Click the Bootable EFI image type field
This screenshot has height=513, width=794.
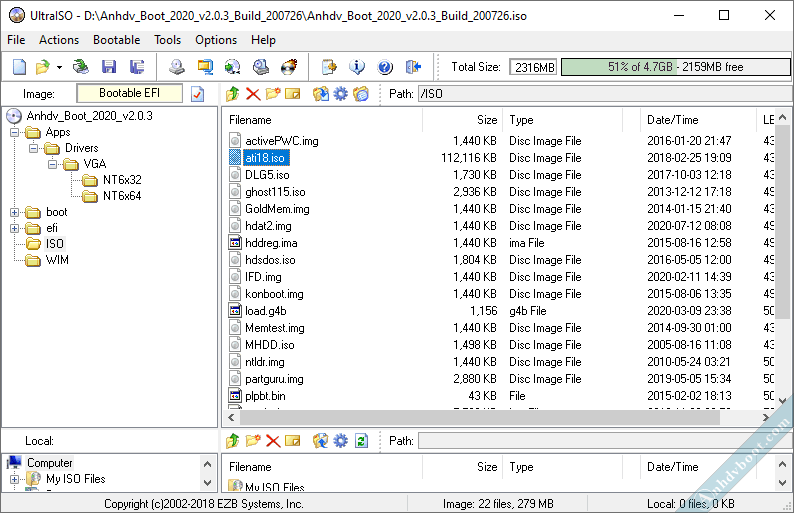pyautogui.click(x=130, y=93)
